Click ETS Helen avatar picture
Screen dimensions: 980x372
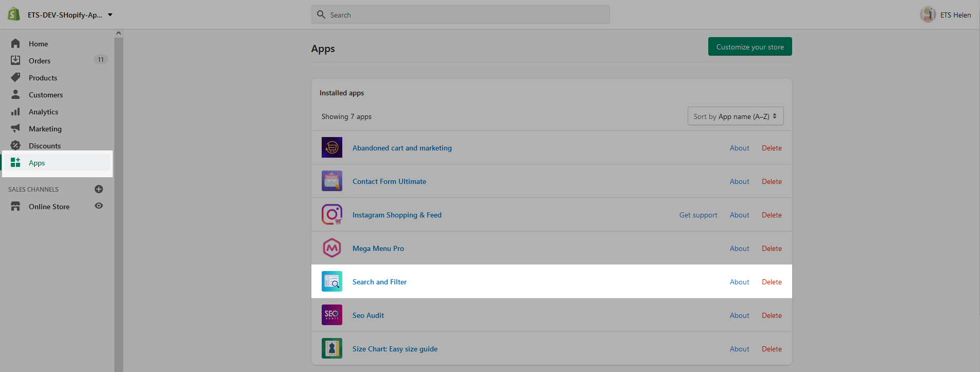pyautogui.click(x=928, y=14)
